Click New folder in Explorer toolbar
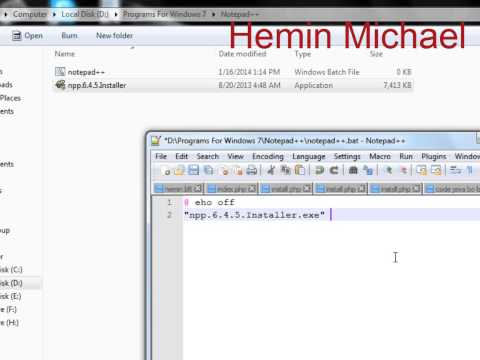 pos(114,36)
